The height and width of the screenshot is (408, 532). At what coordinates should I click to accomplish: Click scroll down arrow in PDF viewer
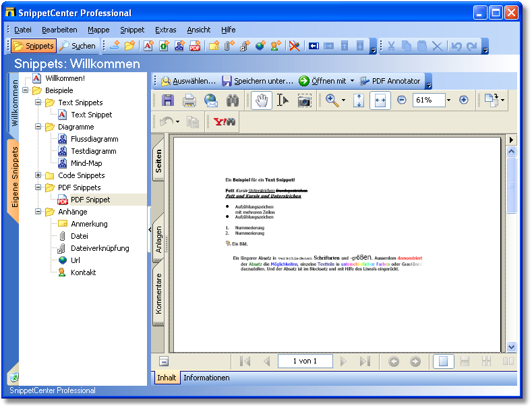click(x=511, y=347)
